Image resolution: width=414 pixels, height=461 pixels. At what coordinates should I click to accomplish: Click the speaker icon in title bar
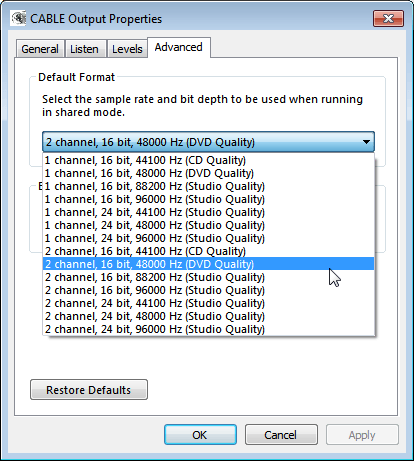[x=18, y=18]
